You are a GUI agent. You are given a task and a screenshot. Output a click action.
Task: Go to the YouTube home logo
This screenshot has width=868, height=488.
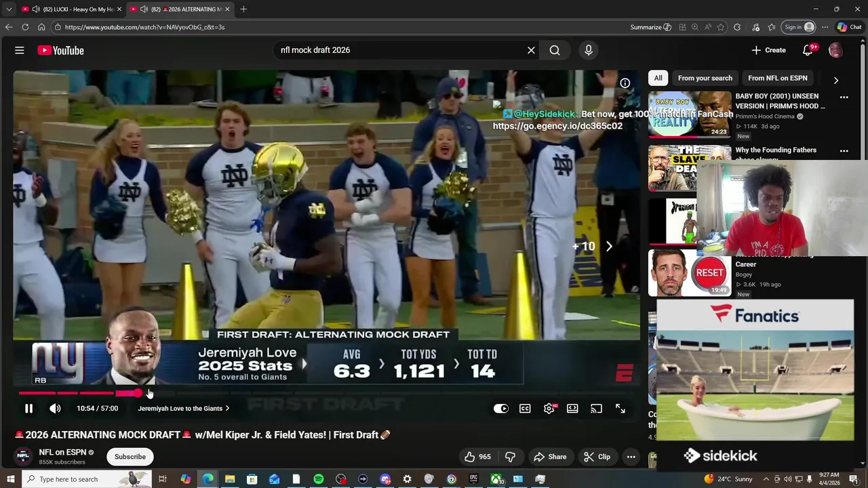coord(60,50)
